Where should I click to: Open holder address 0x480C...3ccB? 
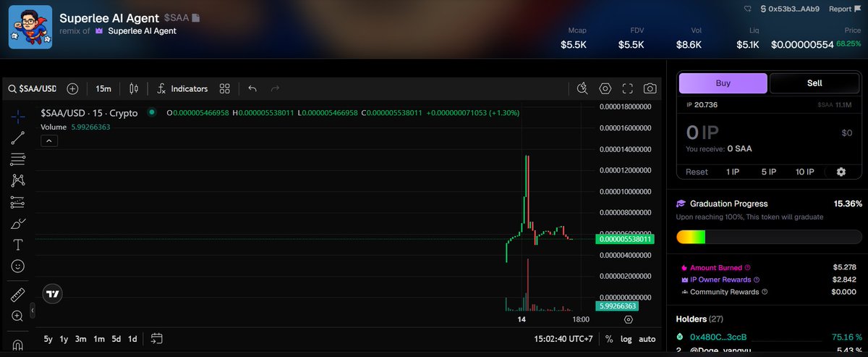click(x=718, y=337)
